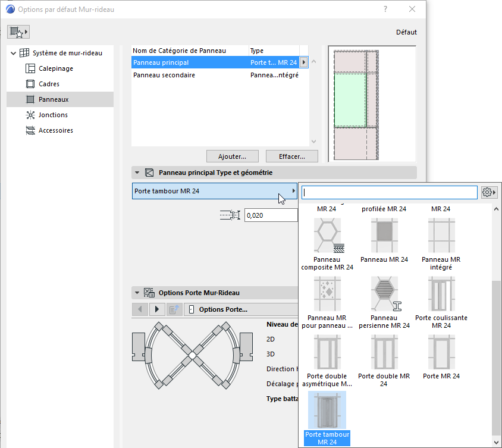Click the Cadres frame icon
This screenshot has width=502, height=448.
tap(30, 84)
